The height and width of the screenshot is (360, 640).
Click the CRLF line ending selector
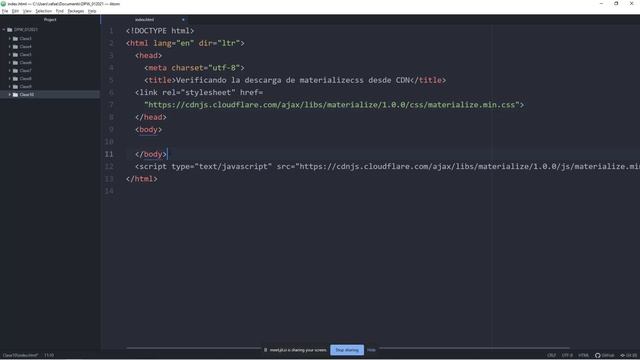click(x=552, y=356)
